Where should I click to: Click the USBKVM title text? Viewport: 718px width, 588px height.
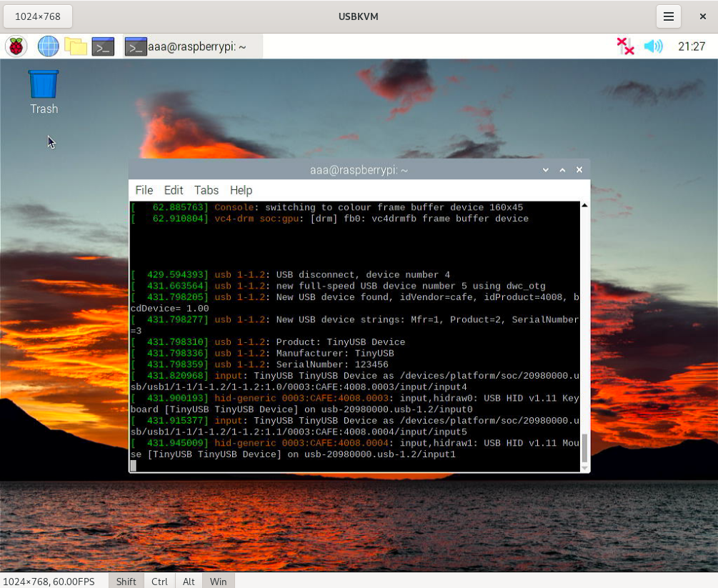coord(358,16)
